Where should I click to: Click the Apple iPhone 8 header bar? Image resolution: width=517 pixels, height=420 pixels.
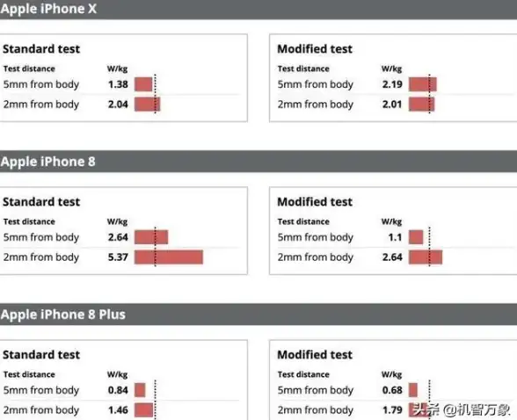click(x=258, y=162)
